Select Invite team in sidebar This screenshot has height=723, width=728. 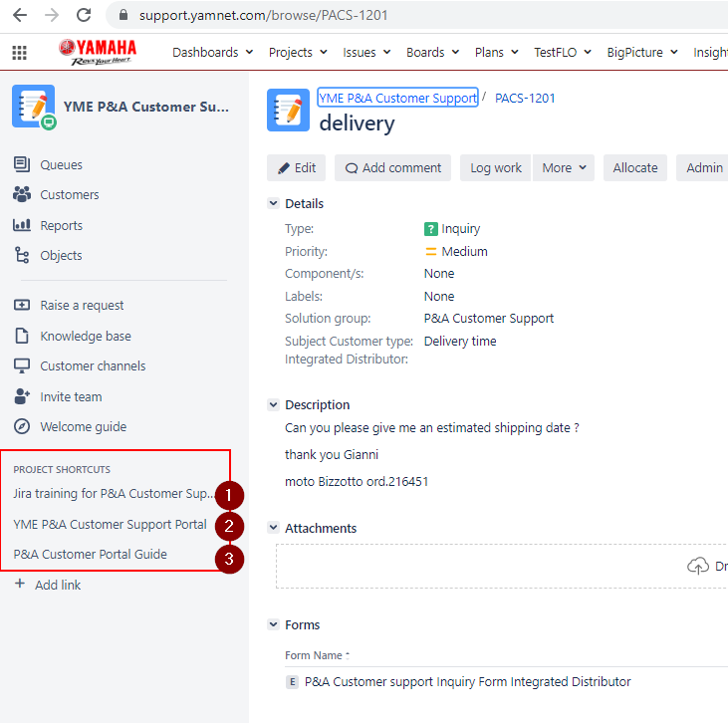(x=71, y=396)
